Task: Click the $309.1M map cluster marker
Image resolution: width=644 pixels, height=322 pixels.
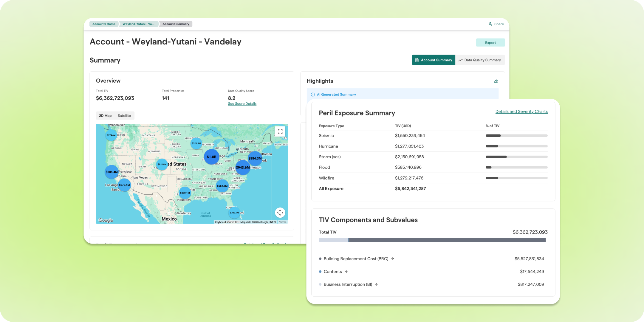Action: [234, 213]
